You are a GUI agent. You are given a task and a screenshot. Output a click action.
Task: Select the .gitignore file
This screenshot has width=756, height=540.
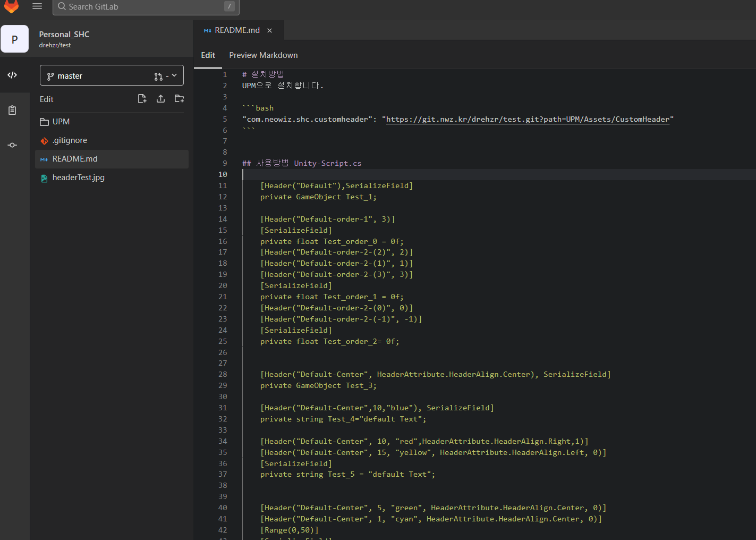[69, 140]
